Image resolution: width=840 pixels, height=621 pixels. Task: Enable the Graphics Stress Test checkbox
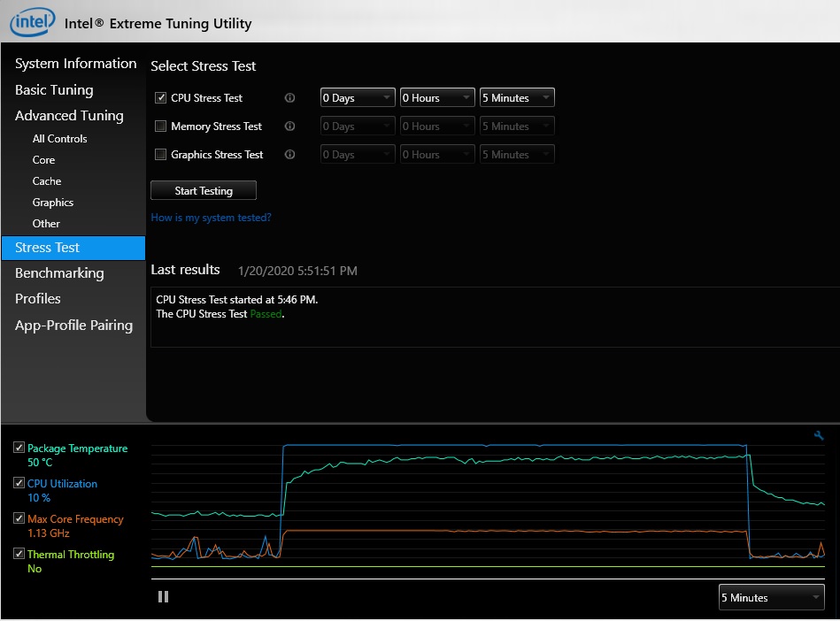(160, 155)
